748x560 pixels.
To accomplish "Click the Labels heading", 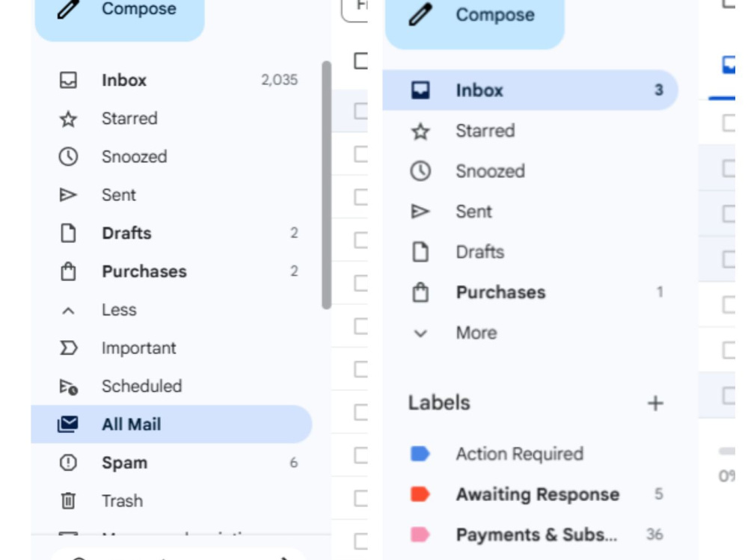I will point(439,403).
